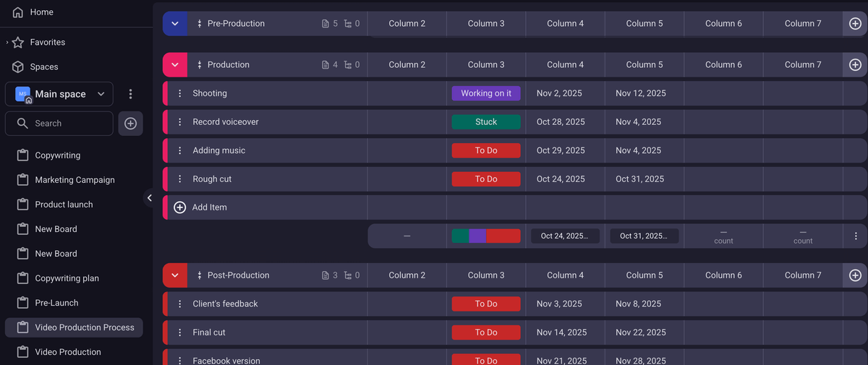868x365 pixels.
Task: Open row menu for Final cut
Action: [179, 332]
